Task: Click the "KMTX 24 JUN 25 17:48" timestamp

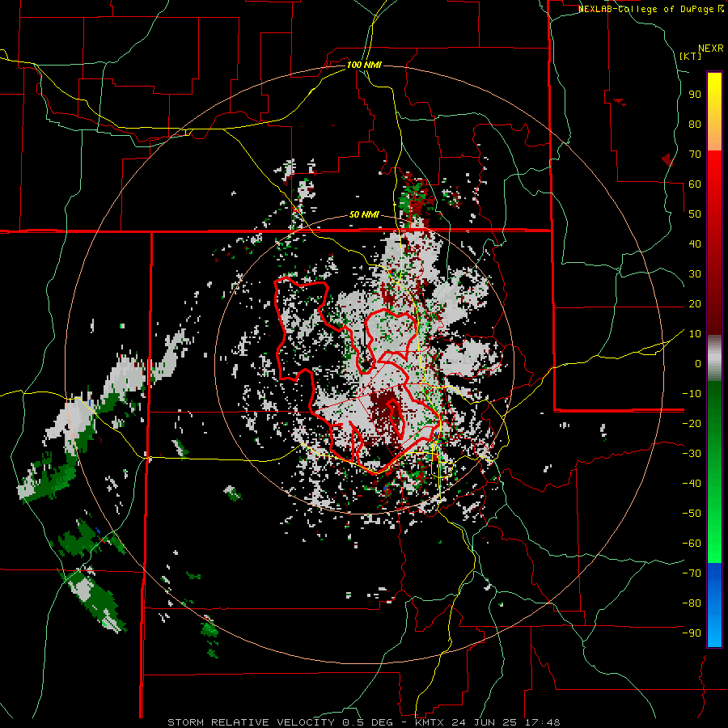Action: (488, 722)
